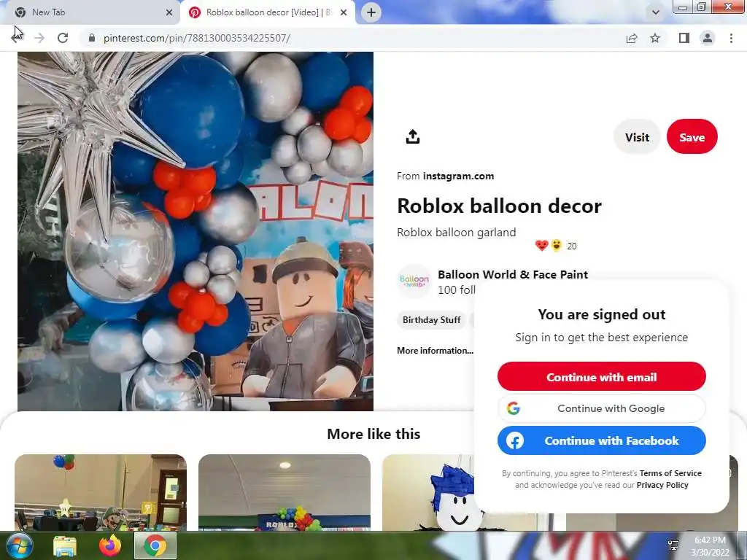The height and width of the screenshot is (560, 747).
Task: Go back with the browser back arrow
Action: [x=16, y=38]
